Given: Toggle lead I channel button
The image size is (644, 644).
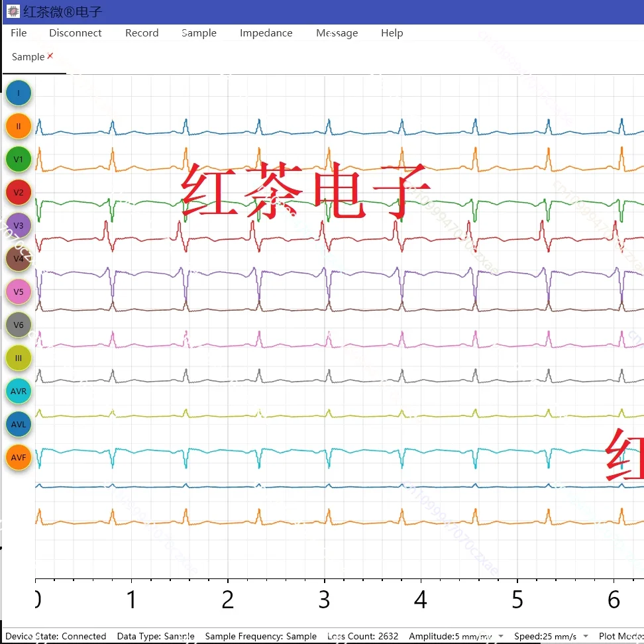Looking at the screenshot, I should pos(19,93).
